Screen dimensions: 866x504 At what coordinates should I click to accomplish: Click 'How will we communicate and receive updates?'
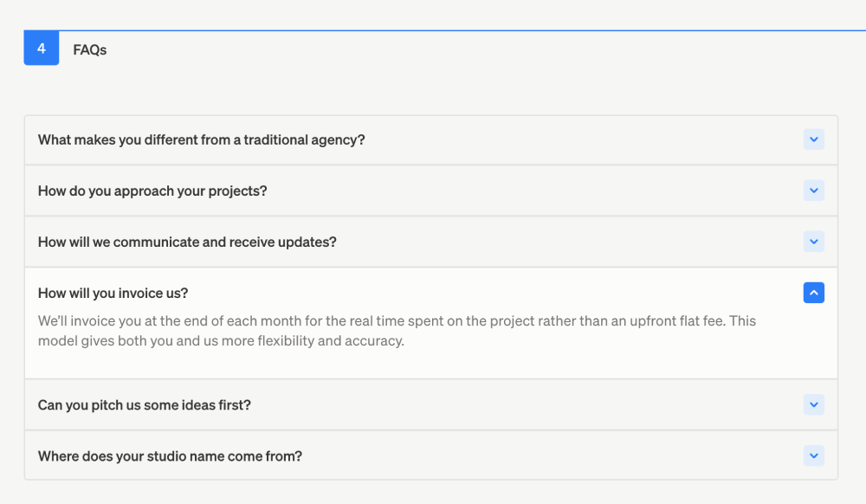click(x=187, y=242)
